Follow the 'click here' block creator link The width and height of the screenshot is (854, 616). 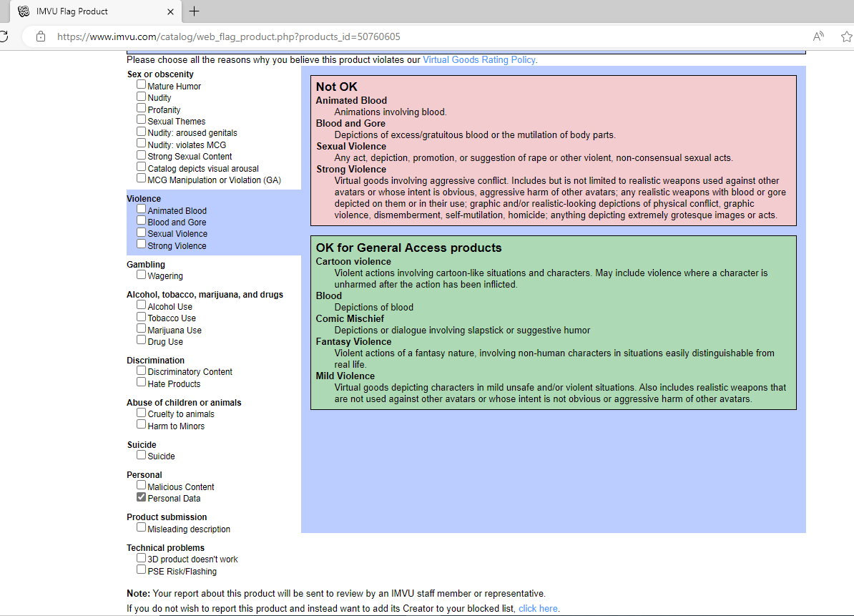pos(538,608)
